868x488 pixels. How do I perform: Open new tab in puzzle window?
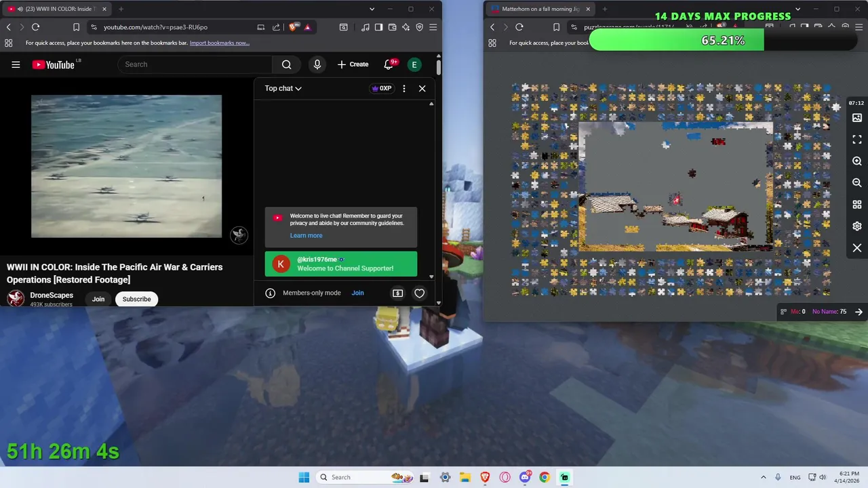coord(604,9)
